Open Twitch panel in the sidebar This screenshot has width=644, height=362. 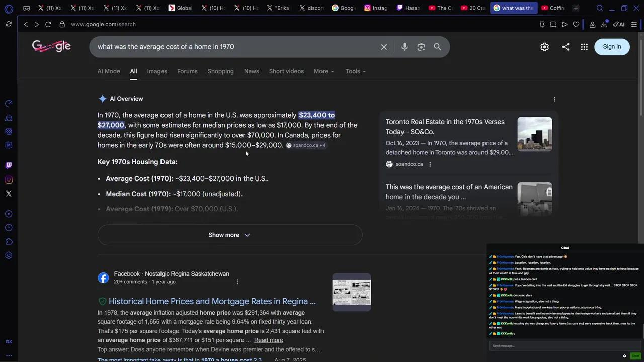9,165
